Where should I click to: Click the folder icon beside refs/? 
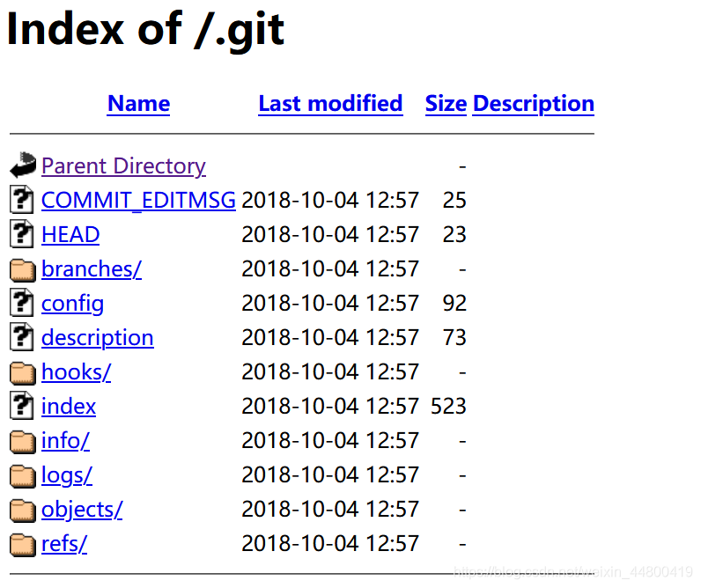pyautogui.click(x=22, y=544)
